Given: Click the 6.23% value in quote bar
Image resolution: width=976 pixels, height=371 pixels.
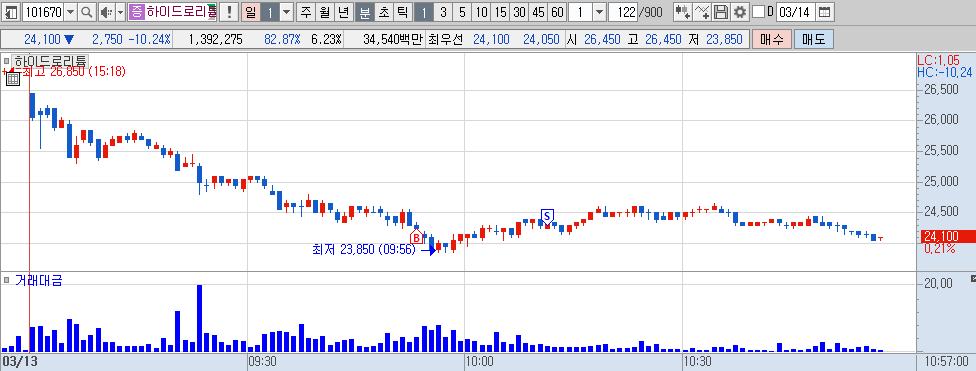Looking at the screenshot, I should click(326, 40).
